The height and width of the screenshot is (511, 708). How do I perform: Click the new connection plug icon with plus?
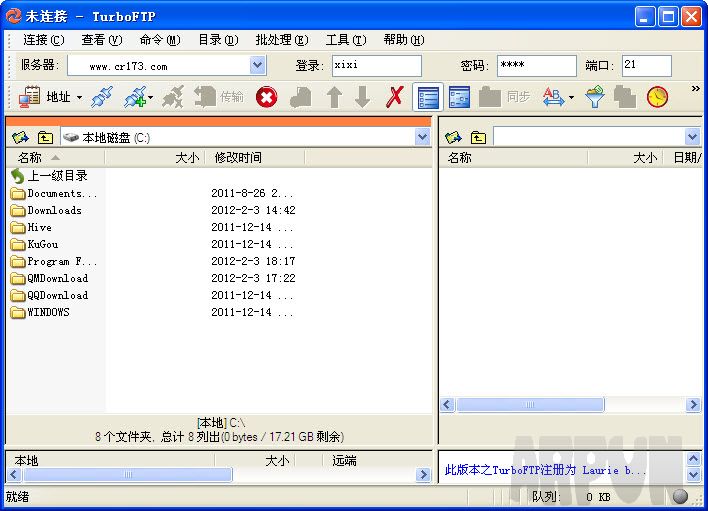coord(135,97)
